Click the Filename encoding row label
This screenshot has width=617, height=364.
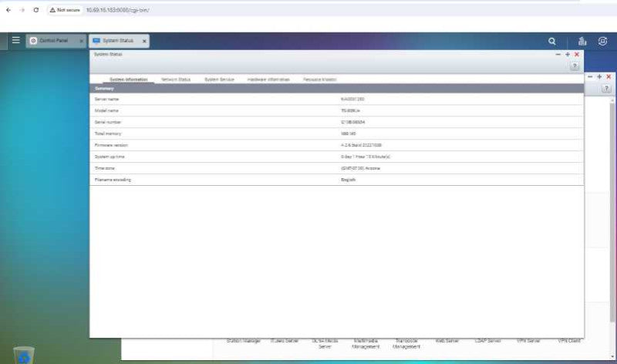pos(113,180)
